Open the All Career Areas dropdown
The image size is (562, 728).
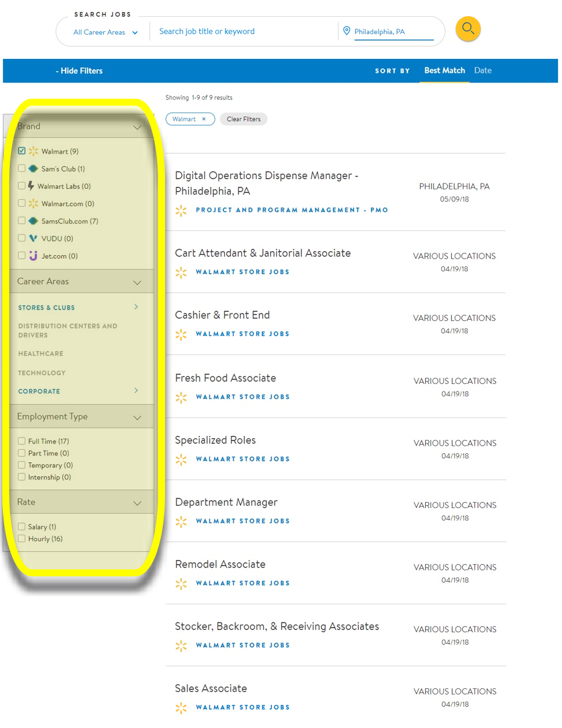(105, 32)
